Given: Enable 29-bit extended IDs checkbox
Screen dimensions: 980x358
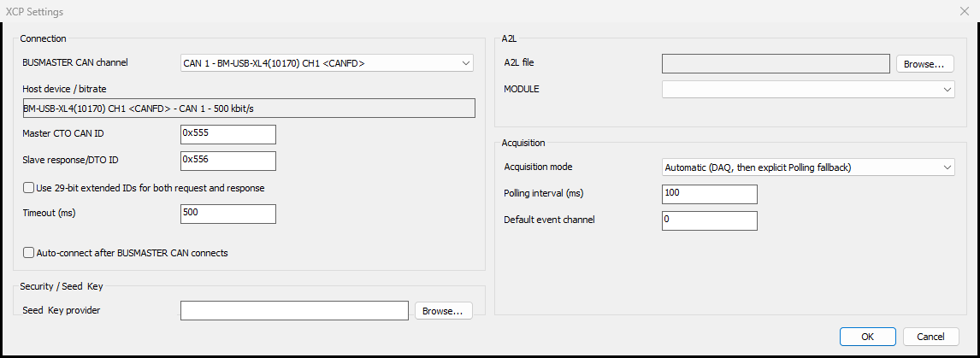Looking at the screenshot, I should pyautogui.click(x=28, y=187).
